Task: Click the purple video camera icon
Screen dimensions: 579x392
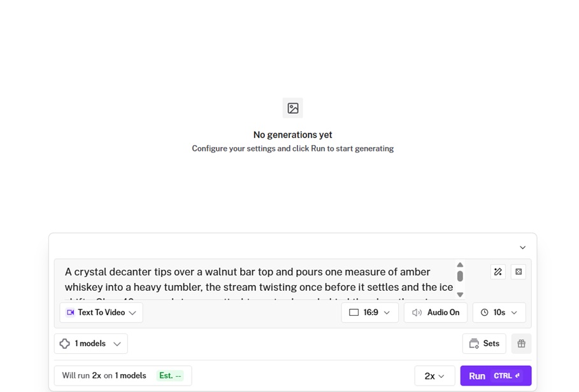Action: (70, 312)
